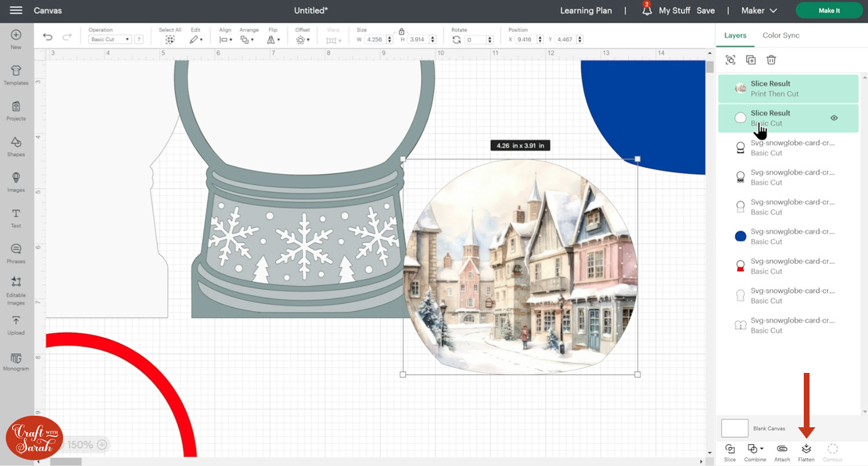Open the hamburger main menu
This screenshot has height=466, width=868.
(16, 10)
